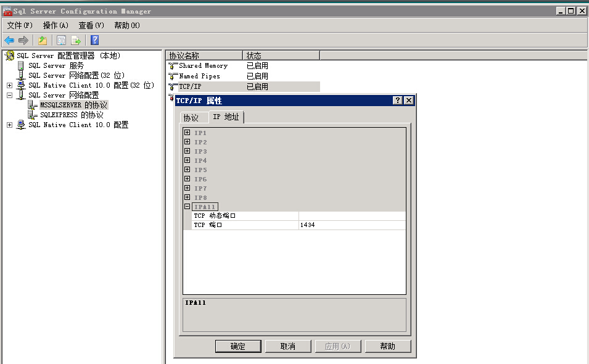
Task: Expand the IP3 section
Action: 187,151
